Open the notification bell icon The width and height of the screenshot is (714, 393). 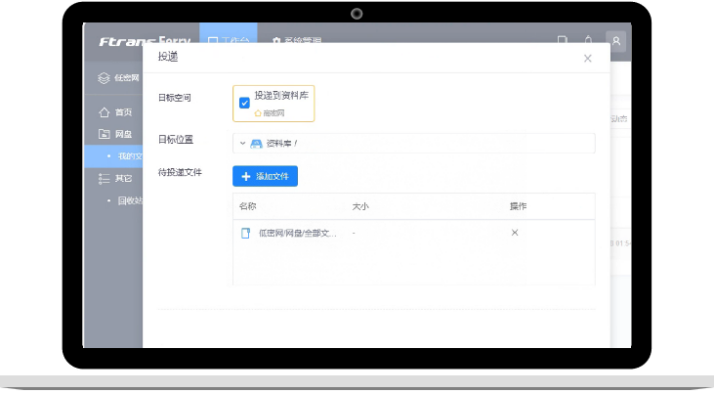(588, 40)
